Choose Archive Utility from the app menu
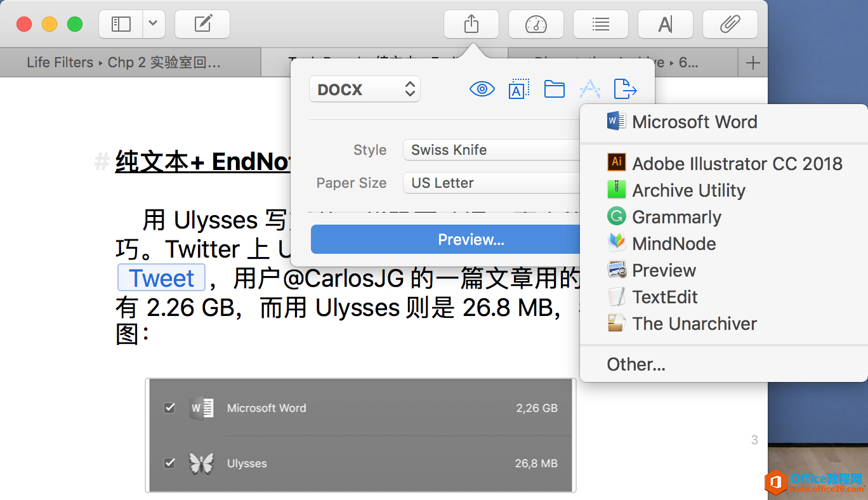868x500 pixels. pyautogui.click(x=724, y=190)
